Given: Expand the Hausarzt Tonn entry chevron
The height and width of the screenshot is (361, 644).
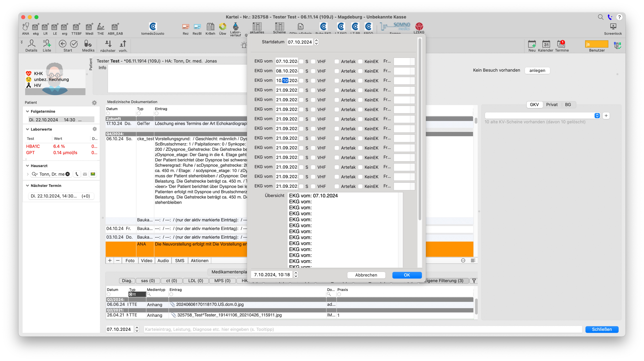Looking at the screenshot, I should pos(28,174).
